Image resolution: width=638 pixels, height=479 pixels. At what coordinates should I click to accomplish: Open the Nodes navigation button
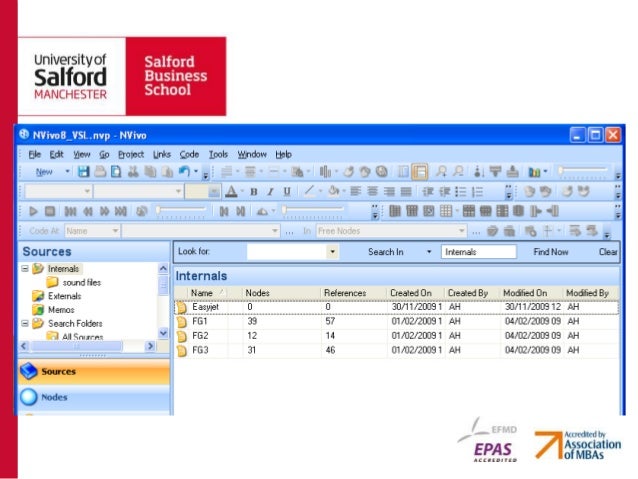94,397
